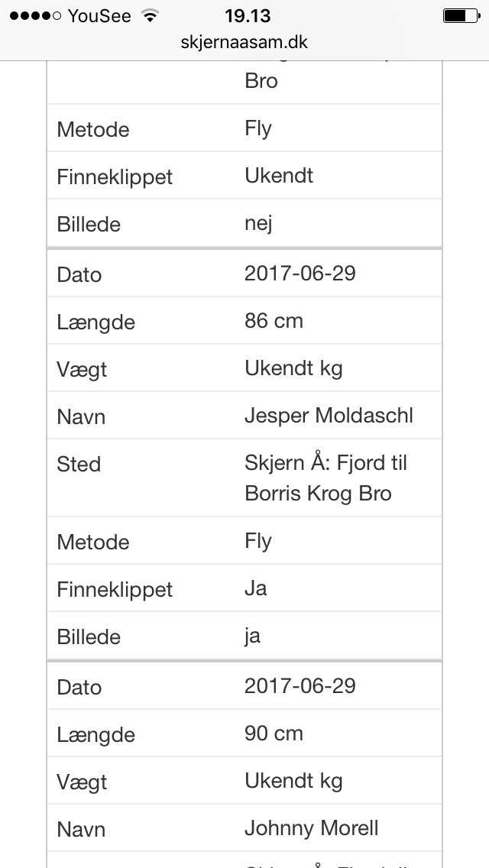Tap the Billede value nej

[258, 224]
